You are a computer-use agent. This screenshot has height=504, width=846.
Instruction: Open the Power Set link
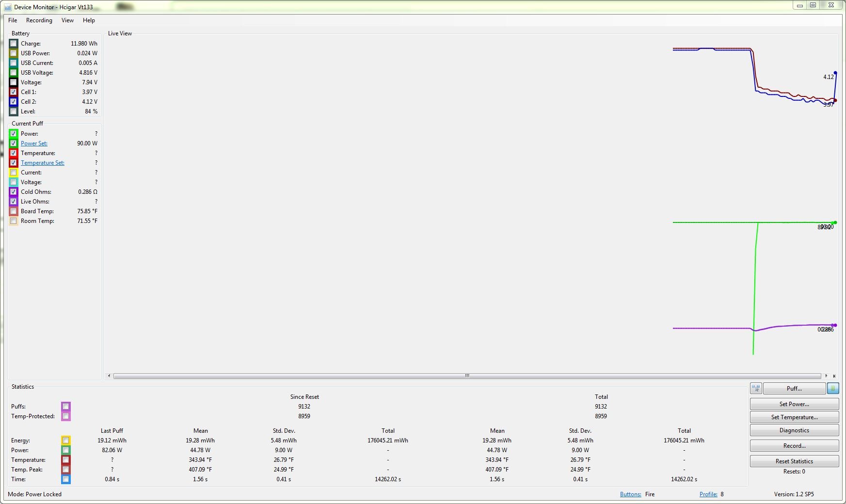34,143
